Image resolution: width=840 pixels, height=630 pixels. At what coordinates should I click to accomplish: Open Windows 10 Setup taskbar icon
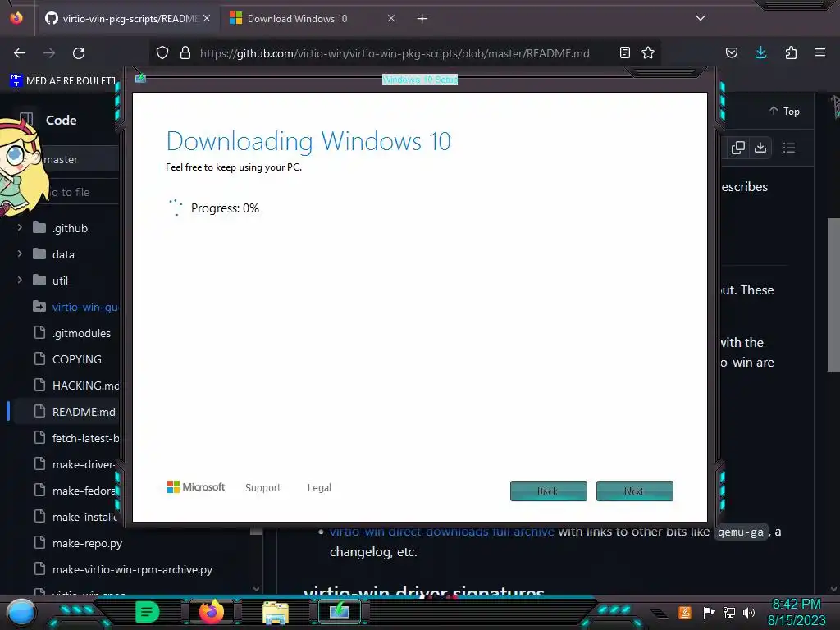(339, 612)
